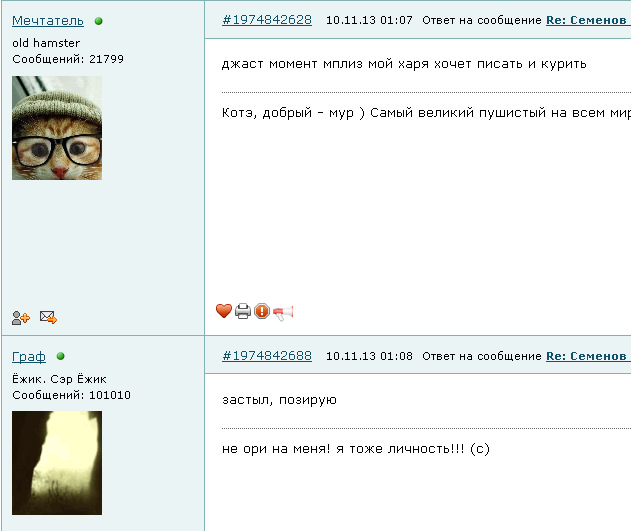
Task: Open post link #1974842628
Action: click(267, 20)
